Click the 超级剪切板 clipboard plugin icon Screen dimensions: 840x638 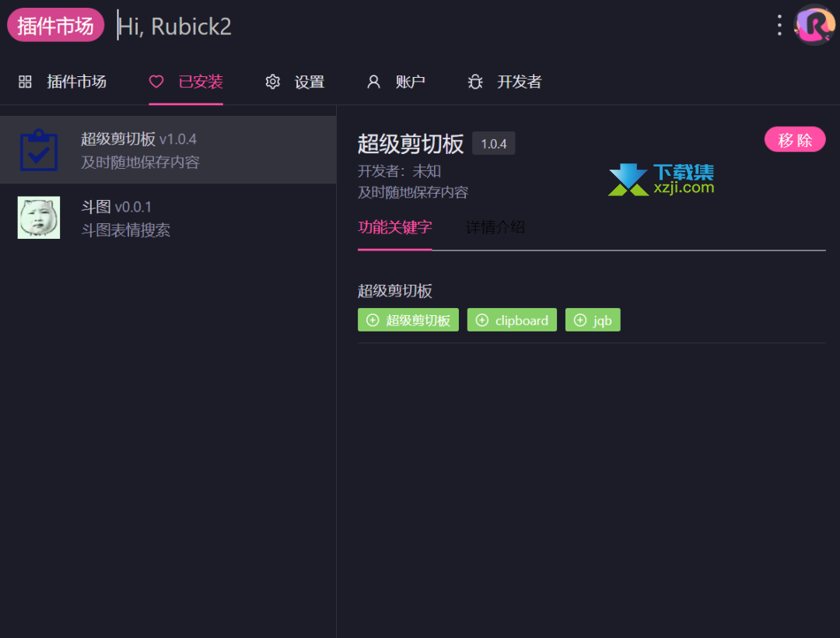[38, 149]
